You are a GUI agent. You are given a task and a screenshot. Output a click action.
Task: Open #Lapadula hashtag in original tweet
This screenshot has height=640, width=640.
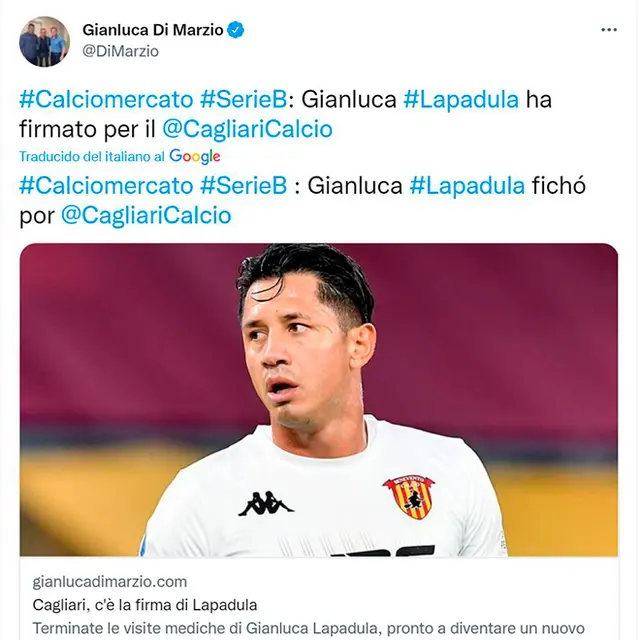(x=461, y=100)
